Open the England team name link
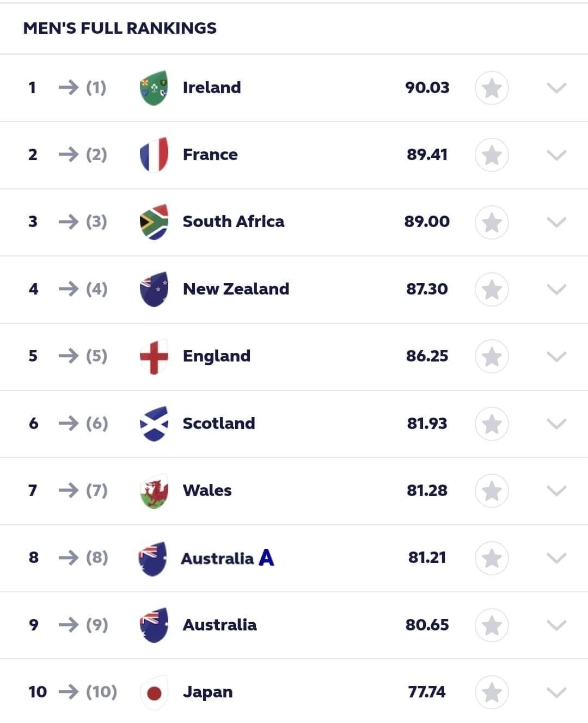The image size is (588, 723). click(x=217, y=356)
